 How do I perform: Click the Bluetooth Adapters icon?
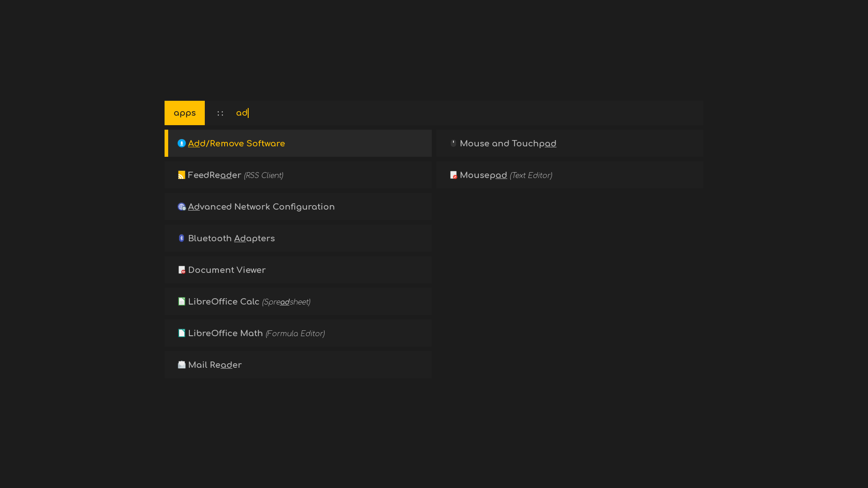tap(182, 238)
